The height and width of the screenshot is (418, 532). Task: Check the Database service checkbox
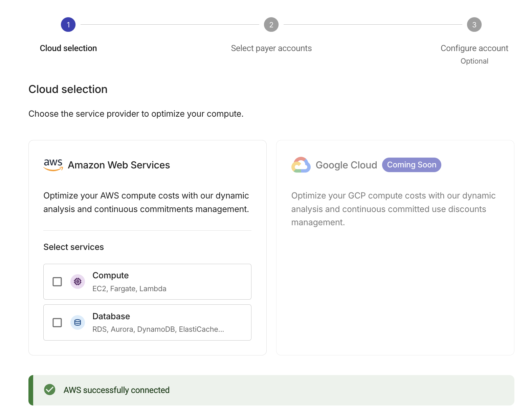pos(57,323)
